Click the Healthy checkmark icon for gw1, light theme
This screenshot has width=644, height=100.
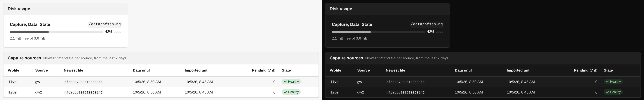(285, 82)
